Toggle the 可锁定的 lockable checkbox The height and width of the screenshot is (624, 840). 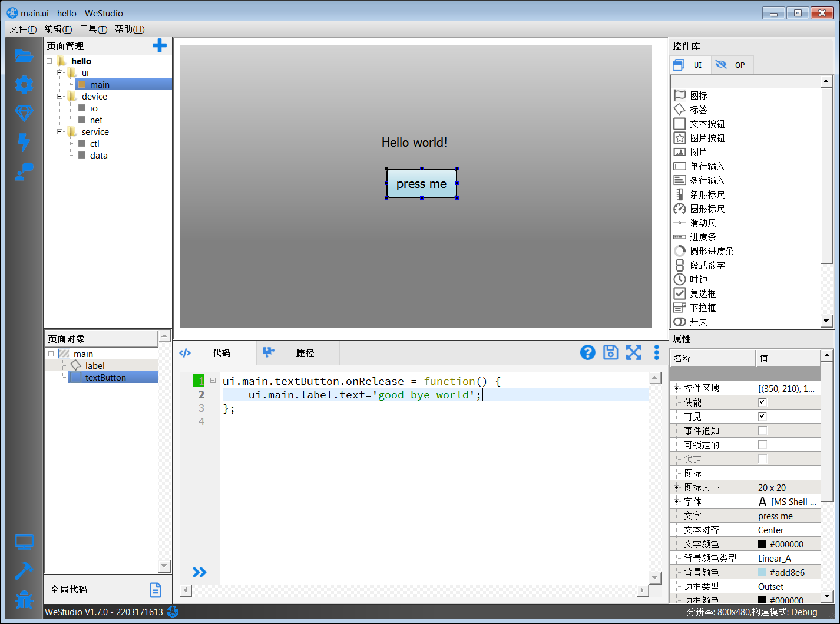point(762,445)
